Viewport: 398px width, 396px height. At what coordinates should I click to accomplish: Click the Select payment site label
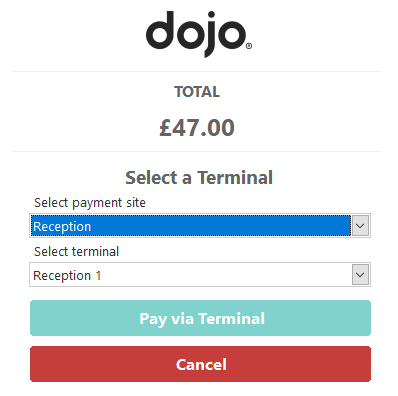tap(90, 203)
